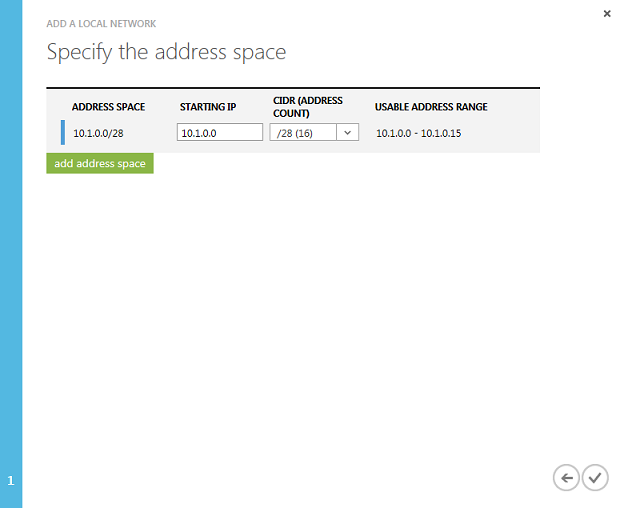Viewport: 620px width, 508px height.
Task: Click the USABLE ADDRESS RANGE column header
Action: coord(431,107)
